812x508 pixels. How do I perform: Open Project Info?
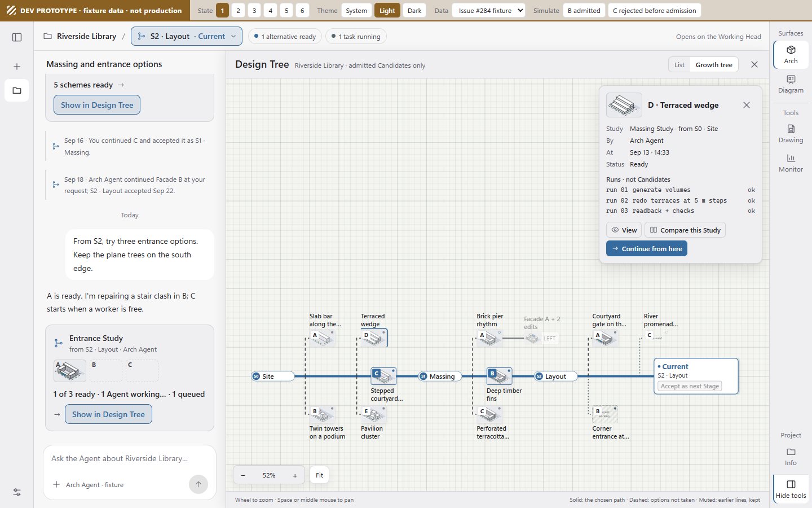point(791,457)
